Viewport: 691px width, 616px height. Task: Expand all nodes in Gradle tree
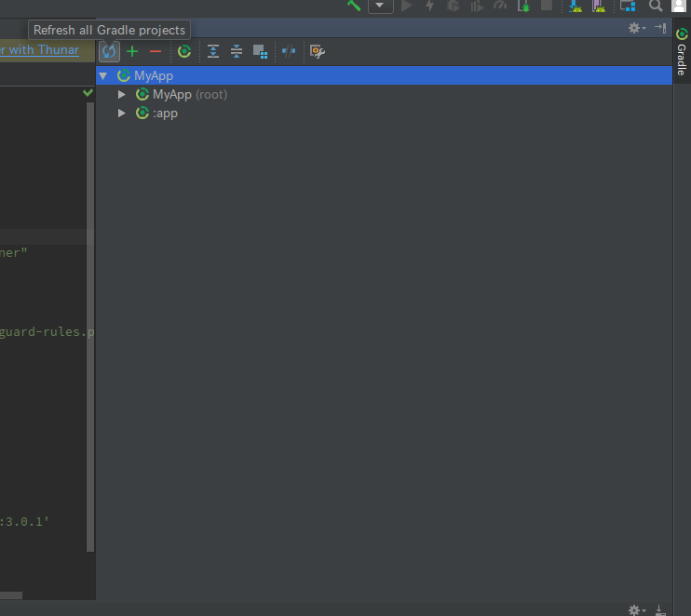(x=213, y=51)
